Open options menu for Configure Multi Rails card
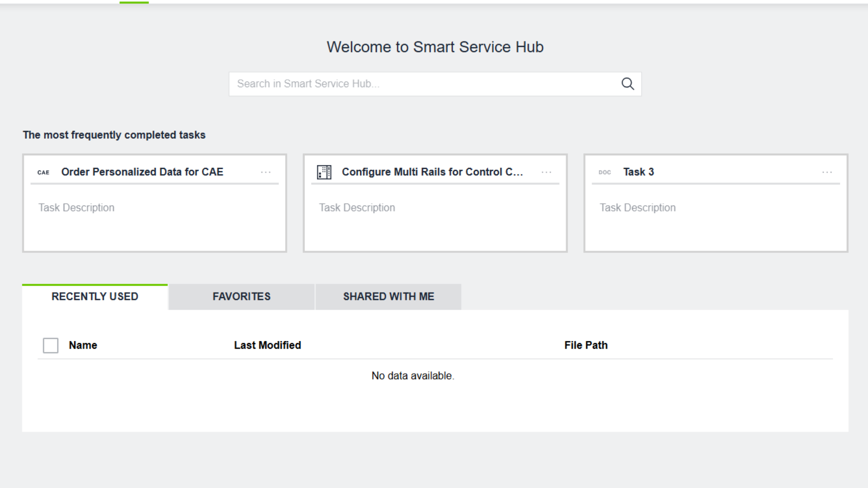868x488 pixels. 546,172
